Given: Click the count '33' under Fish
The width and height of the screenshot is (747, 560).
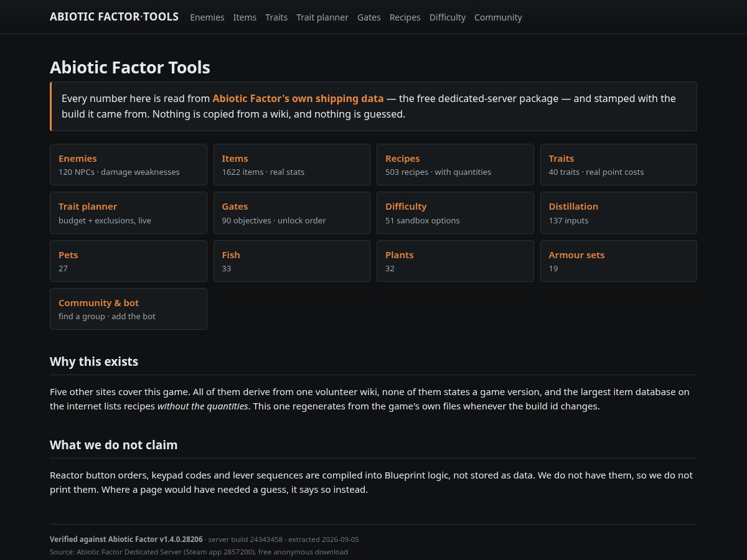Looking at the screenshot, I should point(227,269).
